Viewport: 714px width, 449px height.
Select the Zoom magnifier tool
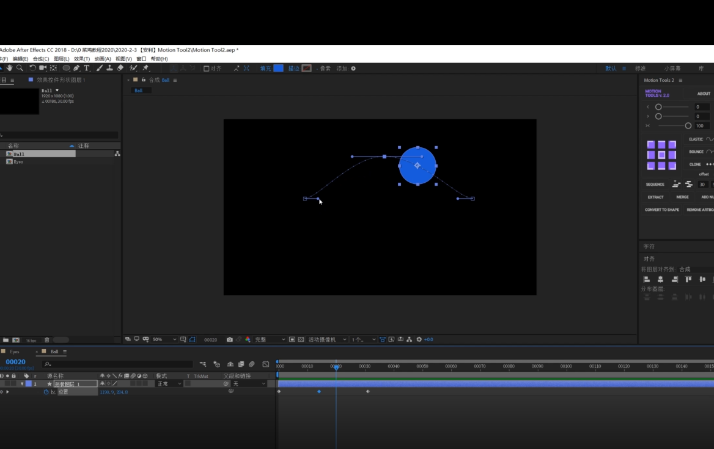[20, 68]
